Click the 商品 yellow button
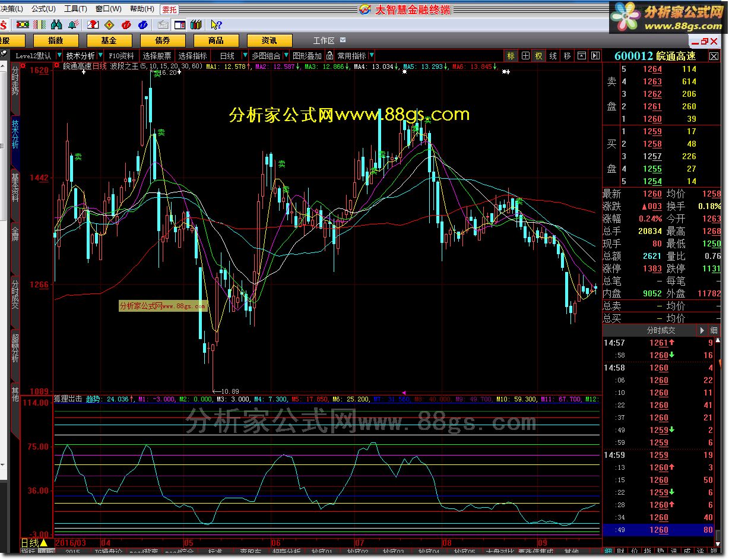Image resolution: width=729 pixels, height=560 pixels. [x=215, y=40]
